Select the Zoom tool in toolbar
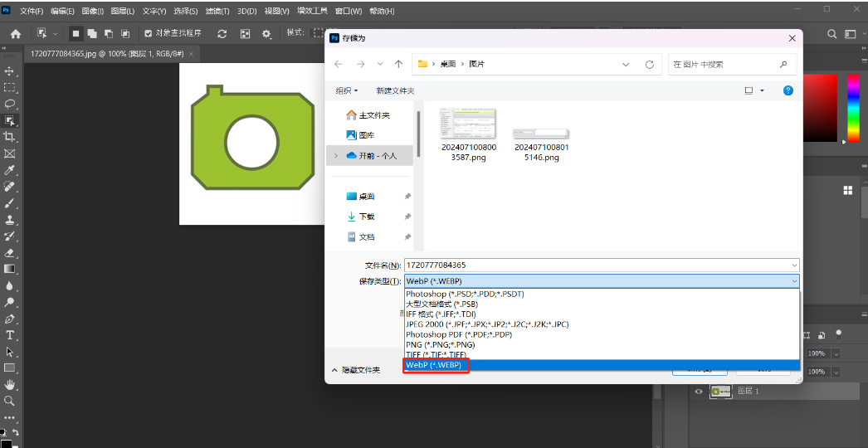 tap(10, 401)
